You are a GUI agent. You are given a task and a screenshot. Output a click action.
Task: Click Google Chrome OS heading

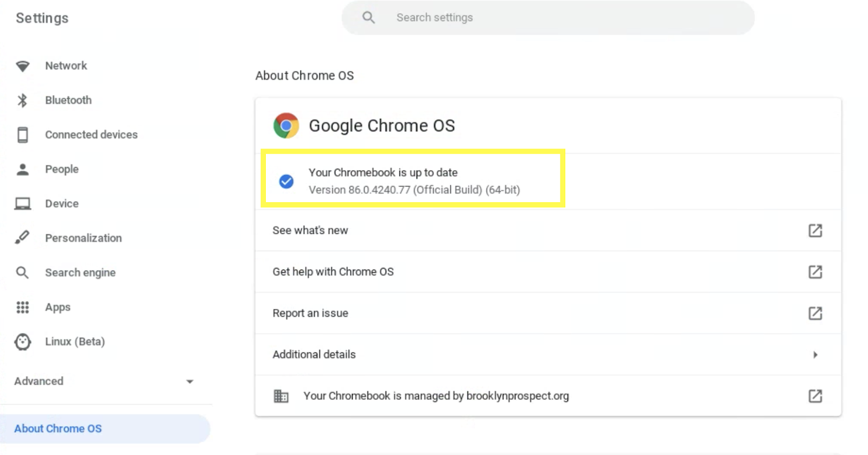pos(382,126)
